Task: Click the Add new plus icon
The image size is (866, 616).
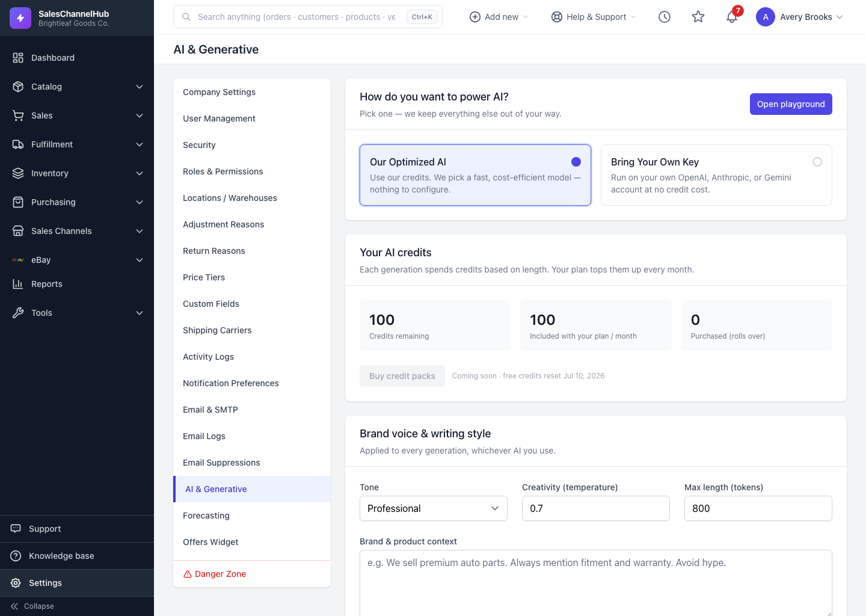Action: coord(474,17)
